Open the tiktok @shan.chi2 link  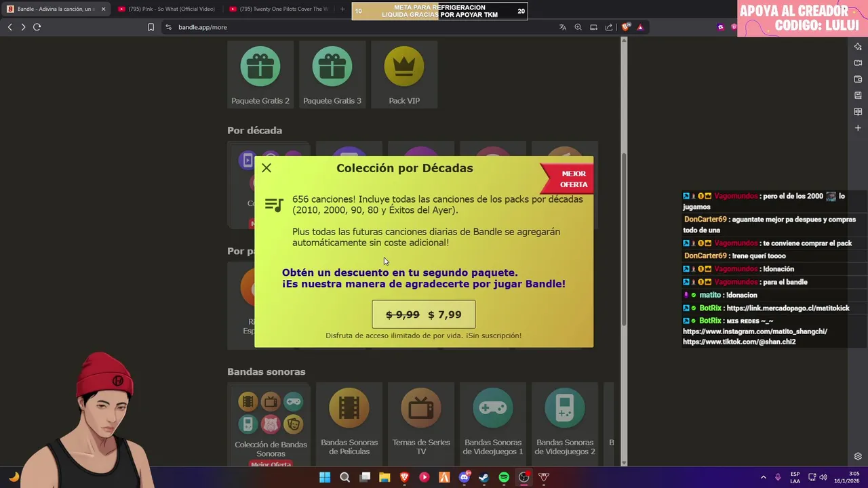pyautogui.click(x=739, y=342)
